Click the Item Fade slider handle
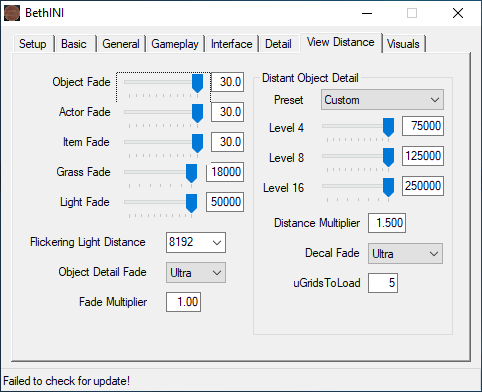Viewport: 482px width, 392px height. click(198, 143)
